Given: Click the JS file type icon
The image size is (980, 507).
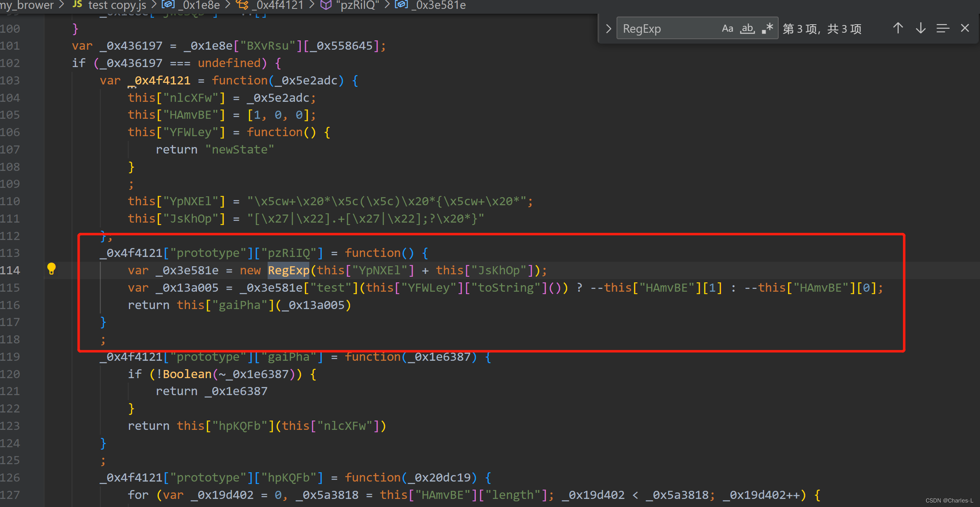Looking at the screenshot, I should click(77, 4).
